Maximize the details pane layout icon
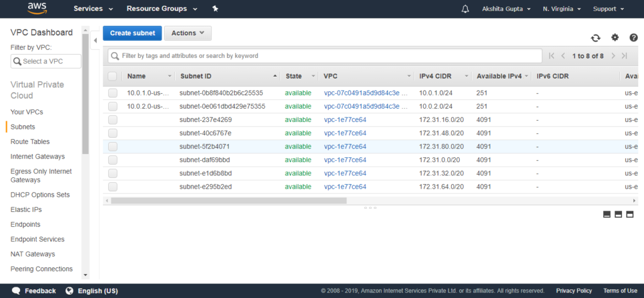Viewport: 644px width, 298px height. (x=630, y=214)
